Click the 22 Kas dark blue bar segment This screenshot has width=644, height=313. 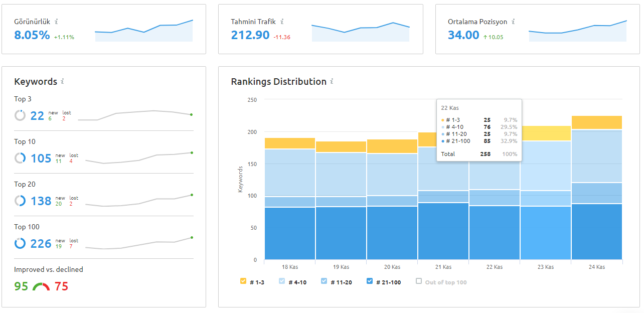coord(494,233)
